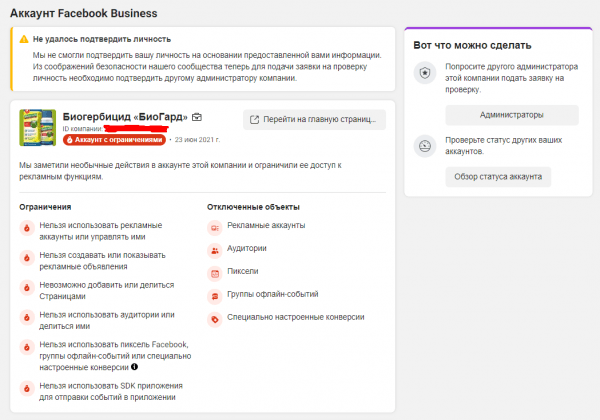Open the Биогербицид product thumbnail
This screenshot has height=420, width=600.
pyautogui.click(x=38, y=128)
